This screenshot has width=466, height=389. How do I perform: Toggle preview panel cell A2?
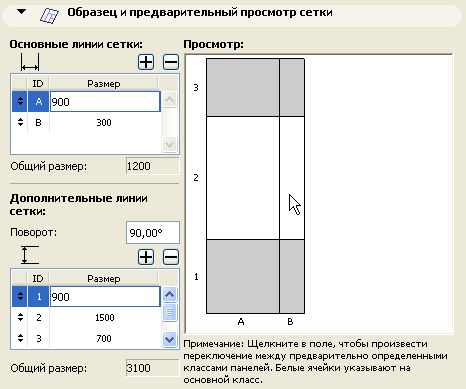[243, 178]
